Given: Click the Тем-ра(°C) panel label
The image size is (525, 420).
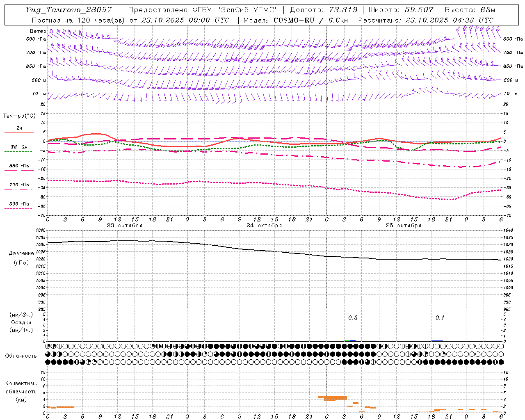Looking at the screenshot, I should (x=19, y=116).
